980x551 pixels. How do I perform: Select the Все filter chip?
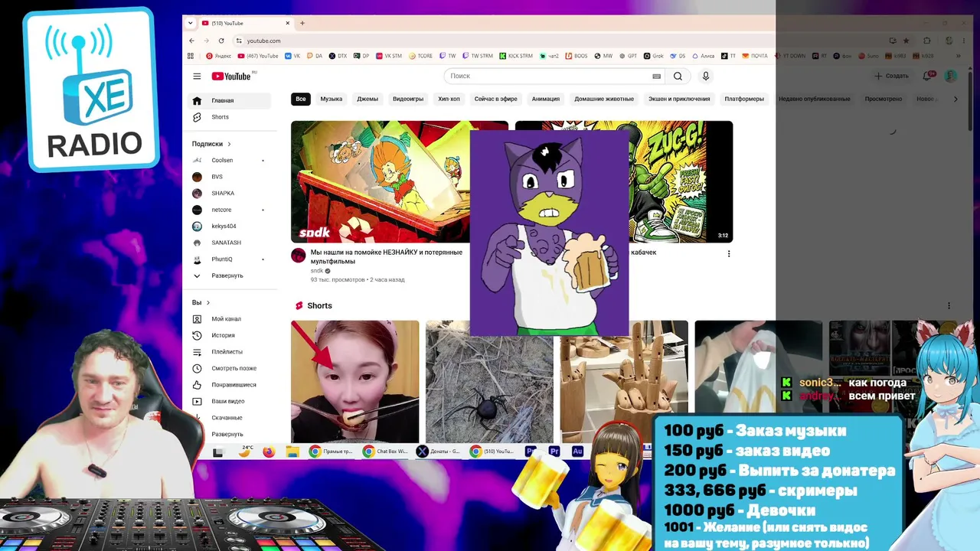[x=301, y=99]
